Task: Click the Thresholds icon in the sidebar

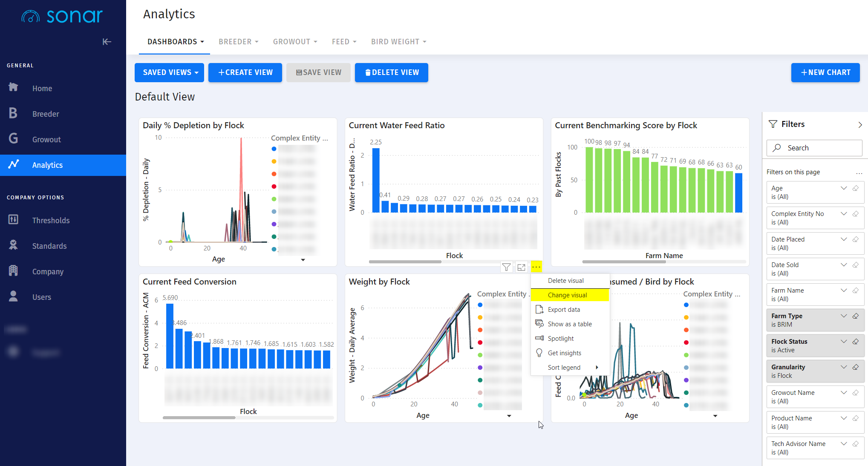Action: coord(13,219)
